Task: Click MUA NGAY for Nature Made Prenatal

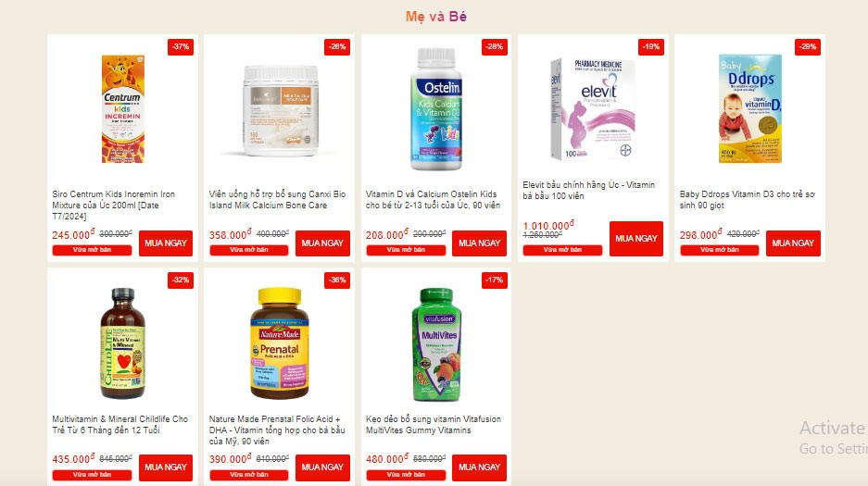Action: coord(322,467)
